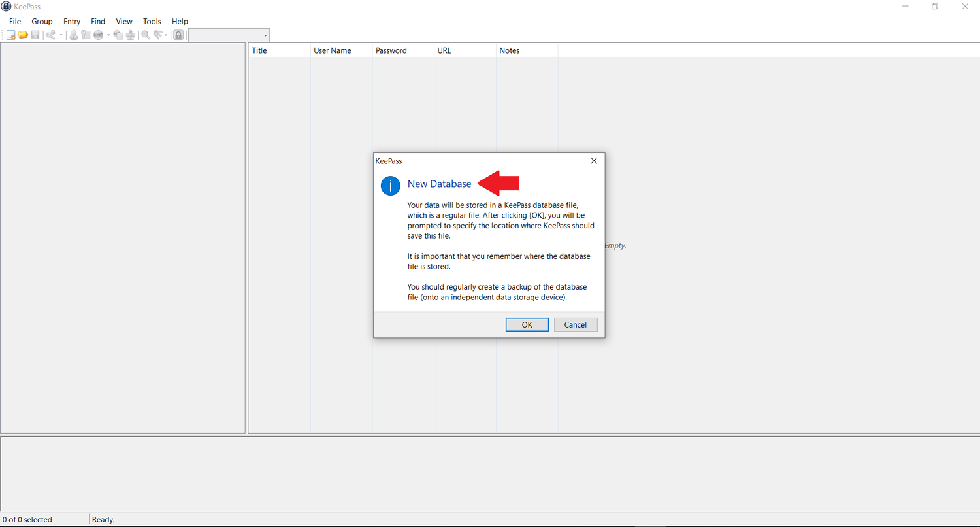Viewport: 980px width, 527px height.
Task: Expand the Show Entries dropdown arrow
Action: point(166,35)
